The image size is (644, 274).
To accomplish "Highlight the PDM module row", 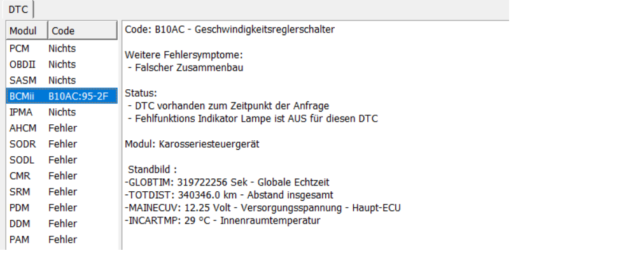I will [61, 208].
